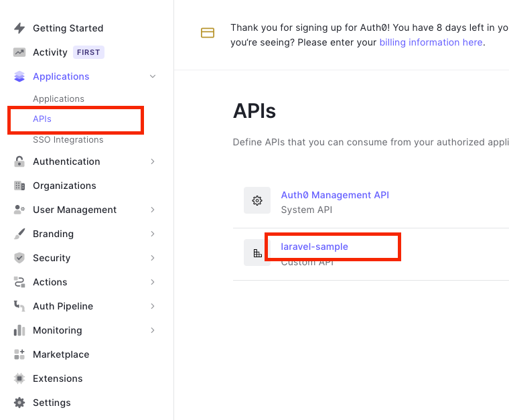Screen dimensions: 509x420
Task: Open Marketplace from the sidebar
Action: (61, 354)
